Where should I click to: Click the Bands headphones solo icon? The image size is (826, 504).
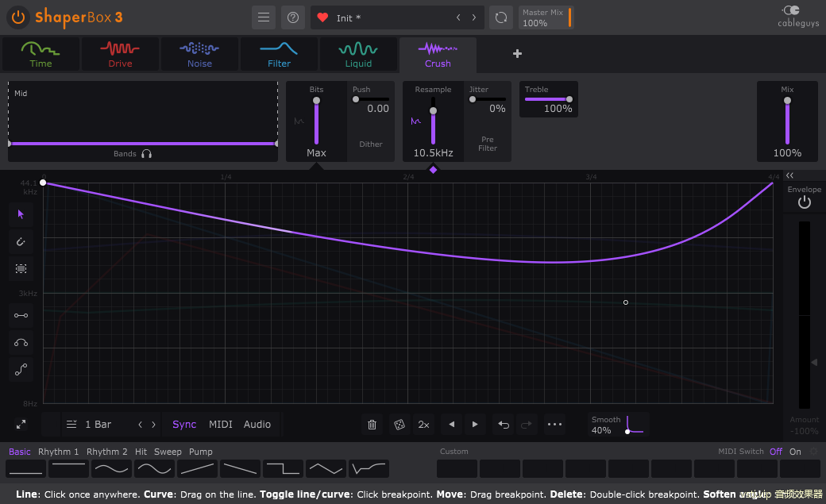pyautogui.click(x=146, y=154)
